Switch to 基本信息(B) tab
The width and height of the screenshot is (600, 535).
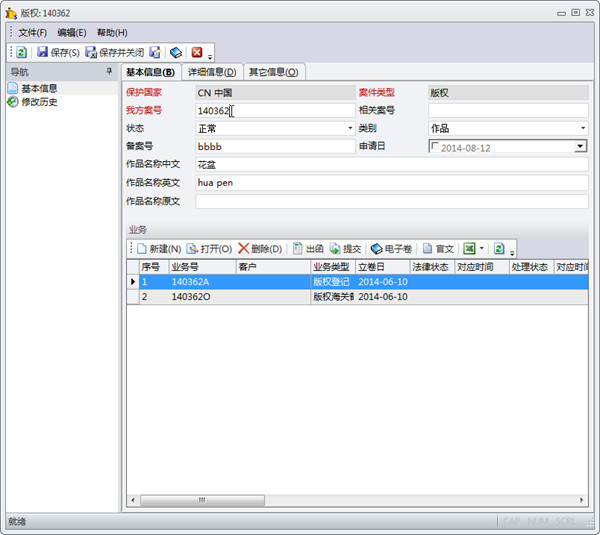[151, 72]
